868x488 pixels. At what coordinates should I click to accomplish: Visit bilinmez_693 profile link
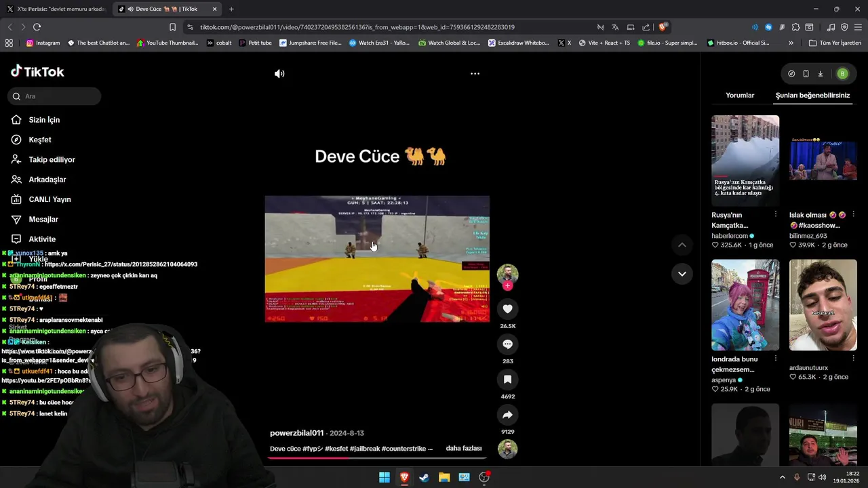(x=808, y=236)
